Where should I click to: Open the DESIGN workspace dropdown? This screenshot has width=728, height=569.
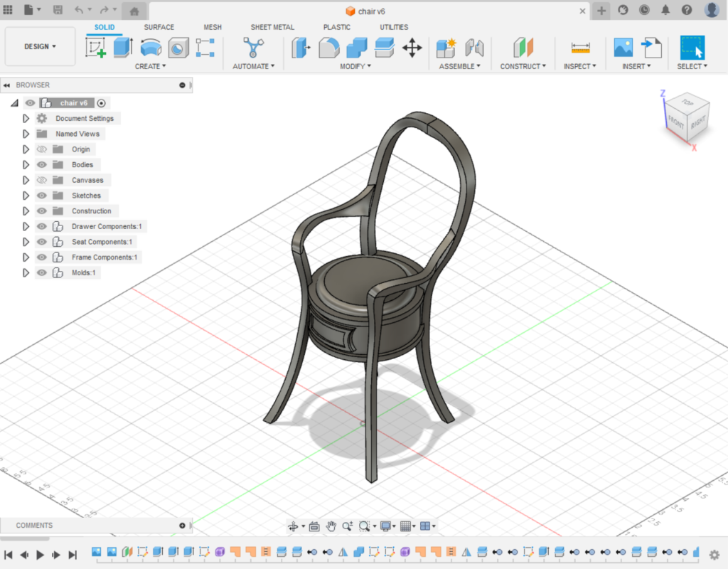(40, 47)
